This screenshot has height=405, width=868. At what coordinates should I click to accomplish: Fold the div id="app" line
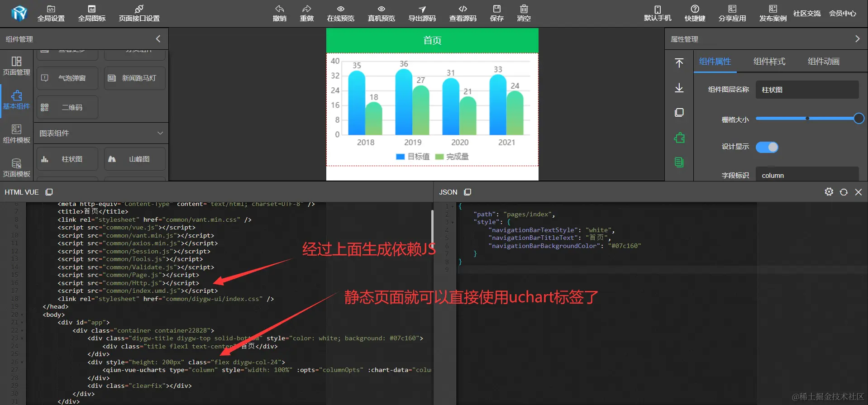[22, 323]
